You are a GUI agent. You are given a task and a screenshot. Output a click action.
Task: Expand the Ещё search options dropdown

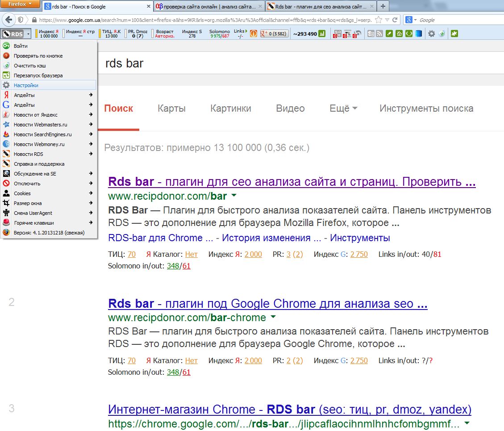[x=343, y=109]
